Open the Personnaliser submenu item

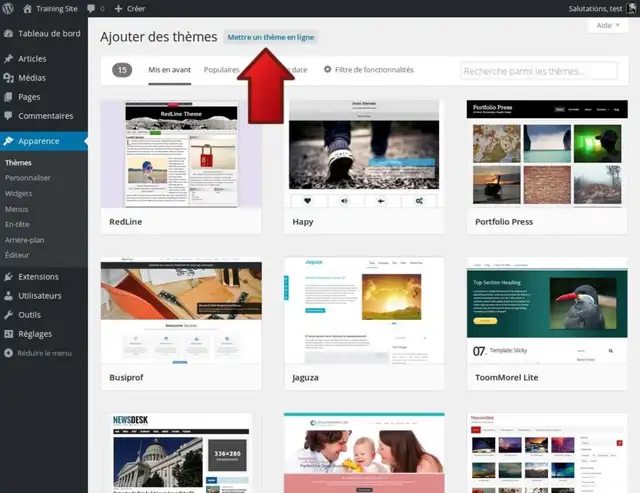coord(28,178)
